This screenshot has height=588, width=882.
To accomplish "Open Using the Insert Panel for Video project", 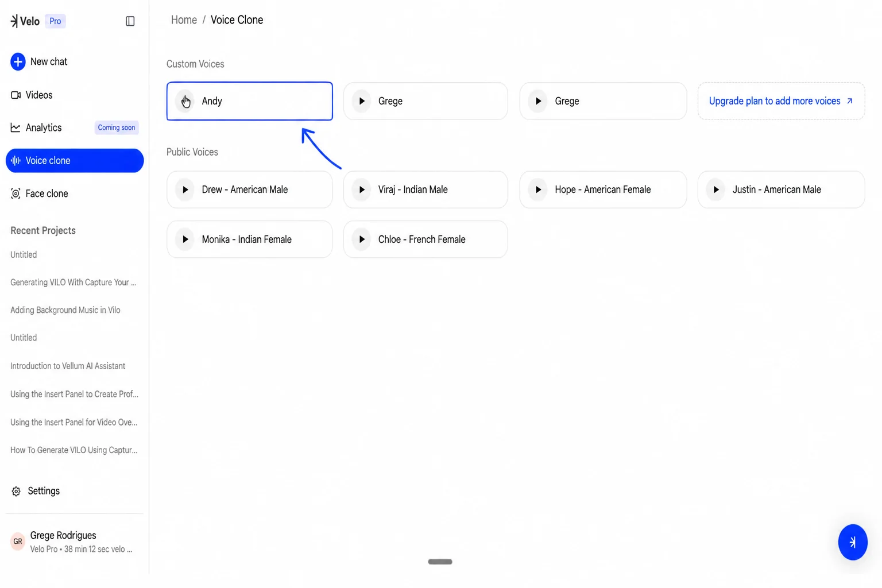I will click(73, 423).
